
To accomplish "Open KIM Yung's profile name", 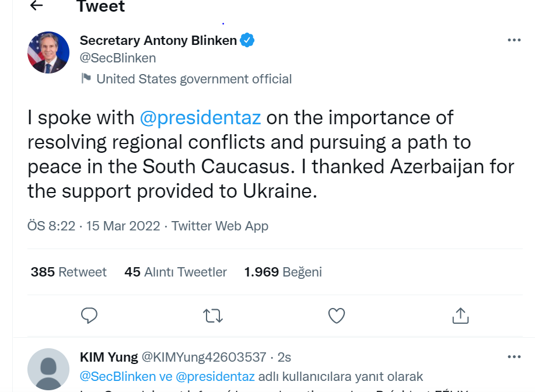I will click(109, 357).
